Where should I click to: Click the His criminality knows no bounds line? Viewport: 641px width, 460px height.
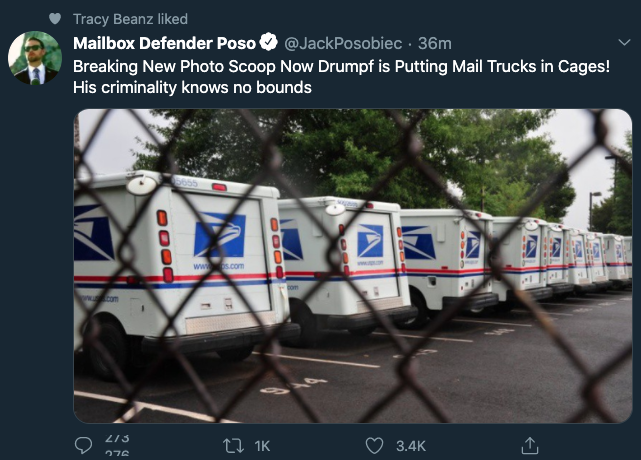192,87
